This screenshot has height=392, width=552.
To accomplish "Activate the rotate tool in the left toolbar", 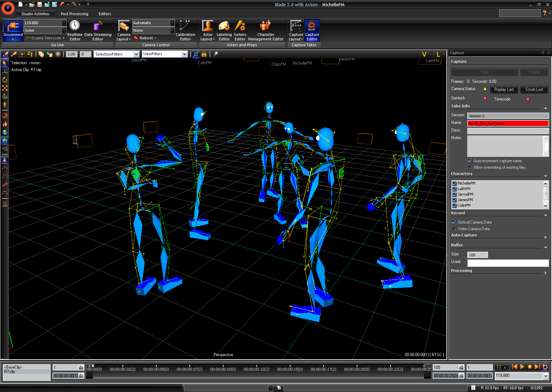I will coord(4,79).
